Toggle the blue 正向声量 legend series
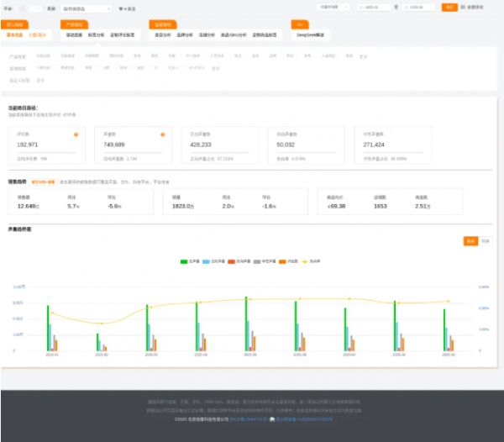This screenshot has width=504, height=442. pos(206,260)
